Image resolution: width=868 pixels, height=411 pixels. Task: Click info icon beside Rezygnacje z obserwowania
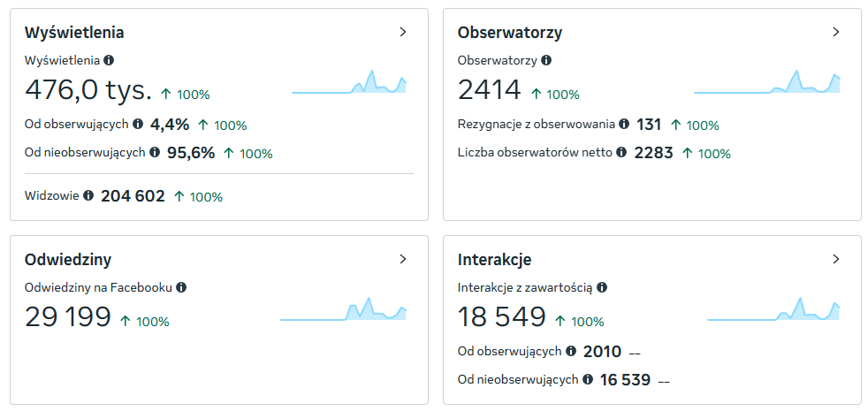624,124
